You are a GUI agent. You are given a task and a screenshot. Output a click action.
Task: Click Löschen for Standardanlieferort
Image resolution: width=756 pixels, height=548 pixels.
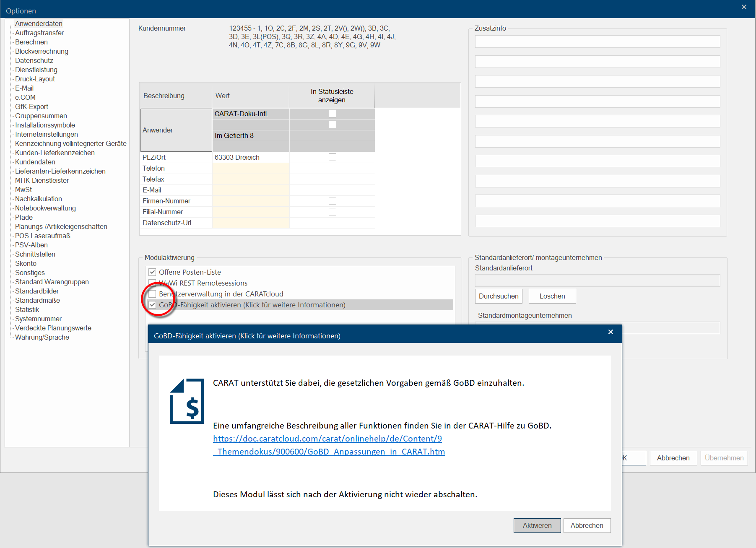click(x=552, y=296)
